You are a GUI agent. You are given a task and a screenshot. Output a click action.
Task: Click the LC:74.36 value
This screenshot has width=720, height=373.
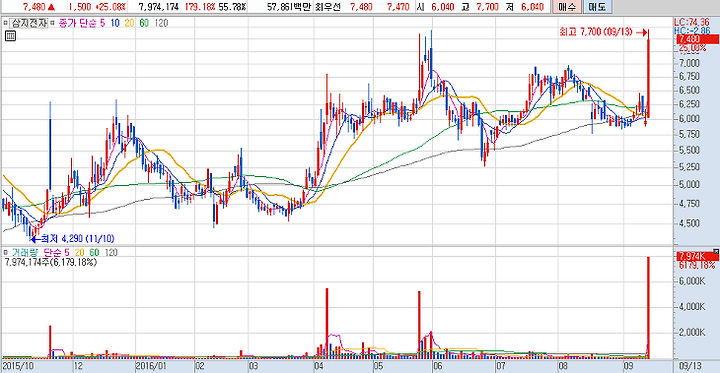[693, 22]
